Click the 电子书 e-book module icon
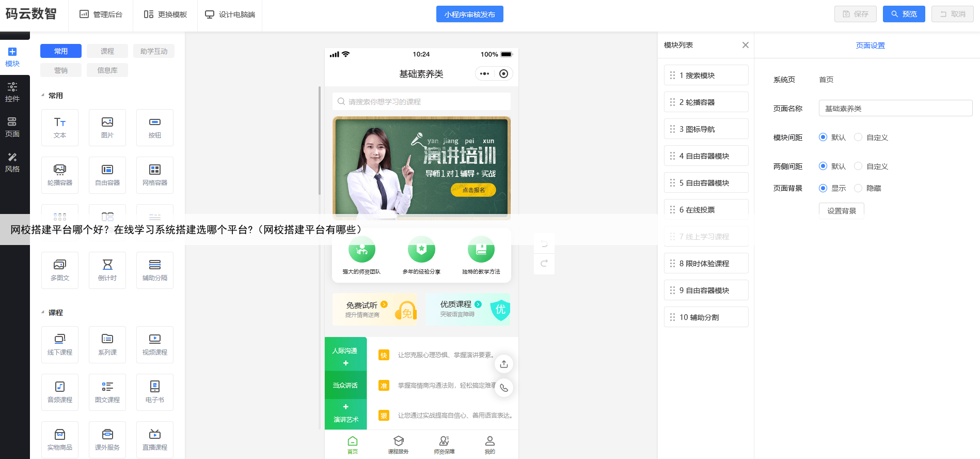Image resolution: width=980 pixels, height=459 pixels. click(x=155, y=392)
